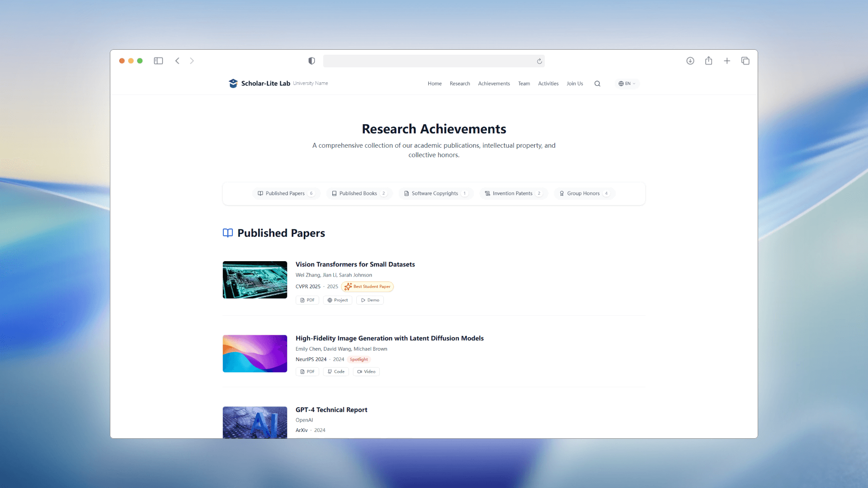Click the browser back arrow
868x488 pixels.
pos(177,61)
